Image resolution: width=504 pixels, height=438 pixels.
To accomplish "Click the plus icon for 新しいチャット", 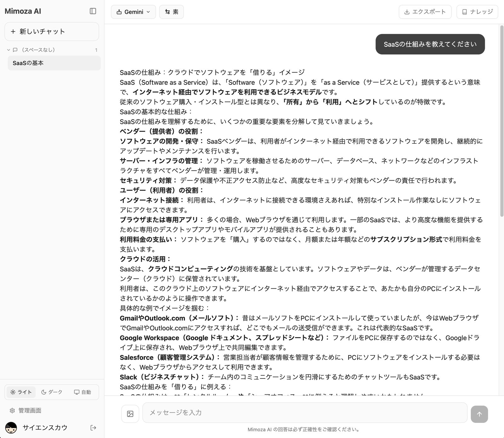I will (13, 31).
